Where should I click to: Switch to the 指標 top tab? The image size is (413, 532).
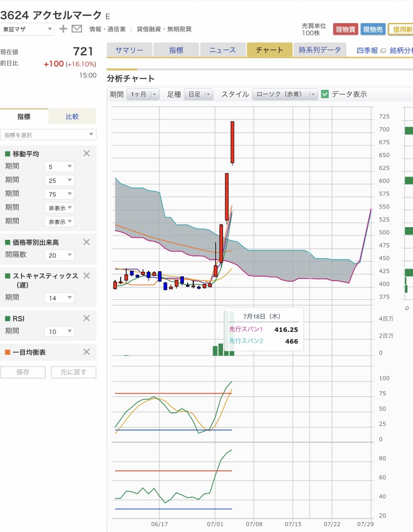[176, 50]
